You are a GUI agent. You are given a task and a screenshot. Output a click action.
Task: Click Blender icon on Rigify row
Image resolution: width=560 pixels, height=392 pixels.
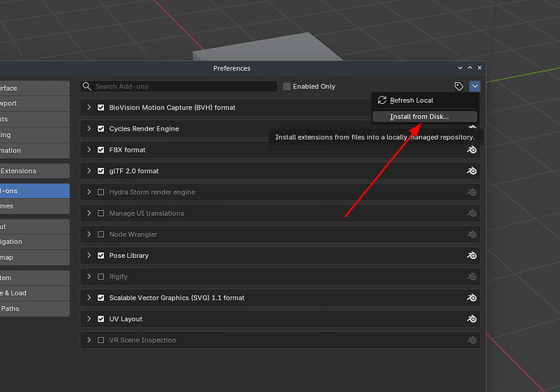[x=472, y=277]
